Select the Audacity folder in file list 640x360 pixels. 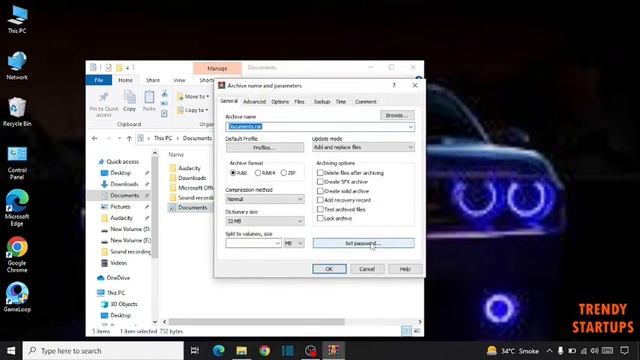tap(189, 168)
